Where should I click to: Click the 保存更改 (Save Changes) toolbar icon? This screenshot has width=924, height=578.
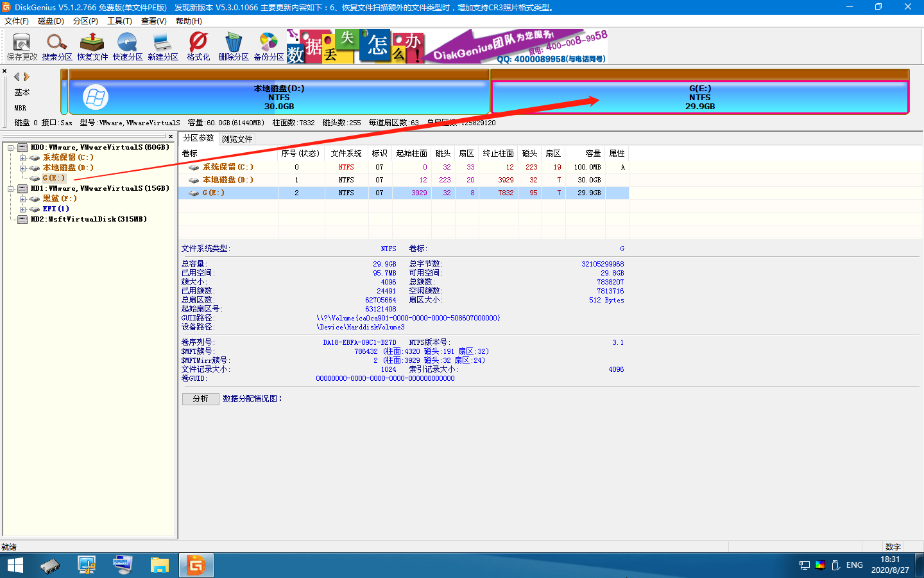coord(22,47)
